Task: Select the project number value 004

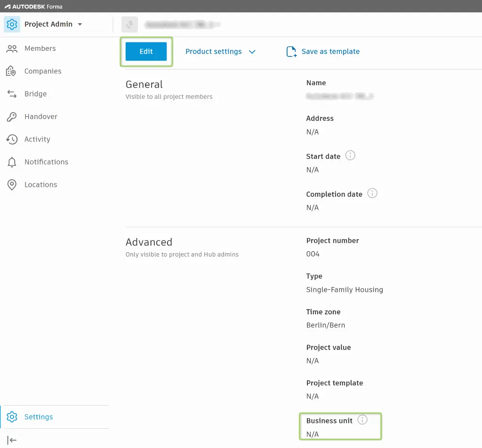Action: [x=313, y=254]
